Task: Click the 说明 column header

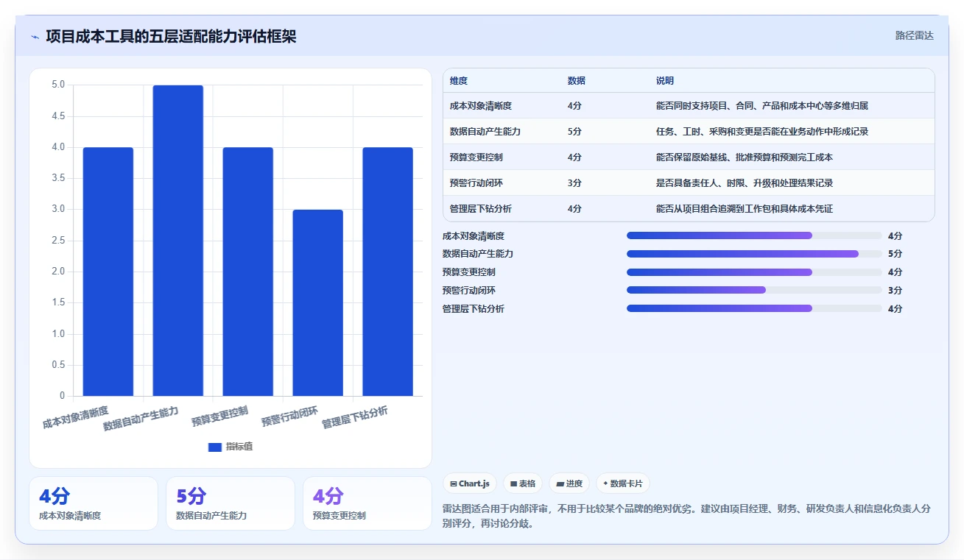Action: pyautogui.click(x=665, y=81)
